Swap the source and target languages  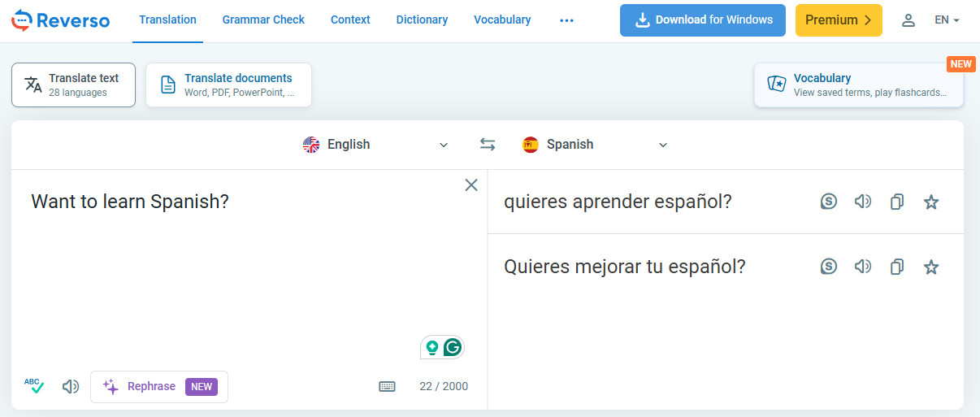[488, 145]
